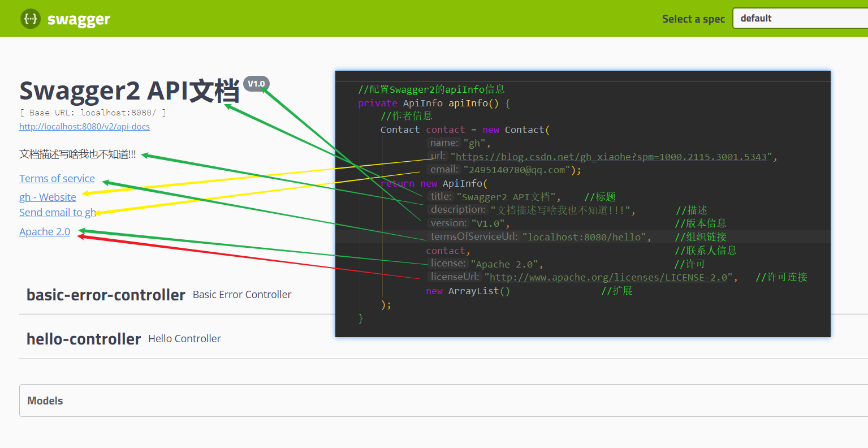Viewport: 868px width, 448px height.
Task: Open the localhost:8080/v2/api-docs link
Action: 84,126
